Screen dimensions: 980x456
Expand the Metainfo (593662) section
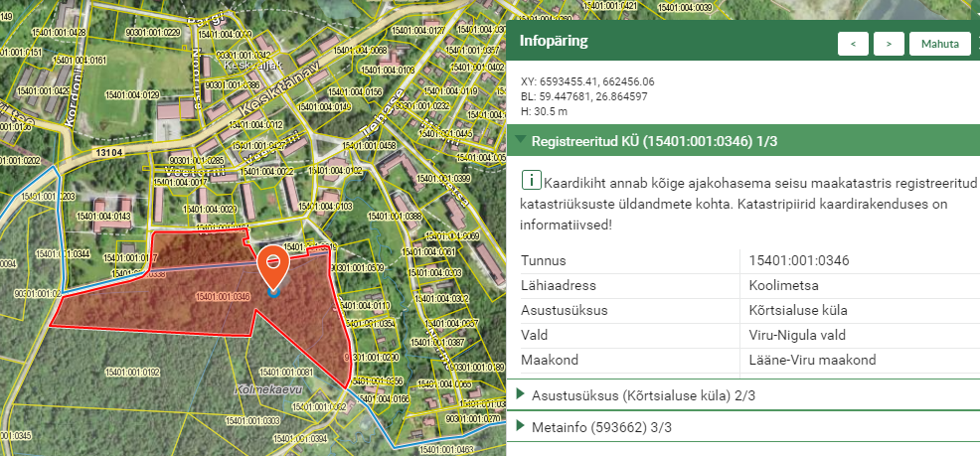(x=522, y=427)
